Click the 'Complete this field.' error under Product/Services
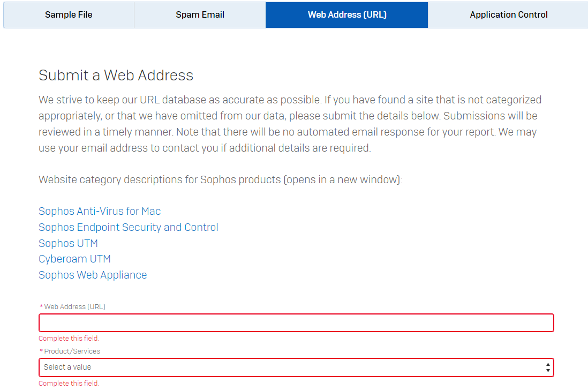This screenshot has height=390, width=588. (69, 383)
